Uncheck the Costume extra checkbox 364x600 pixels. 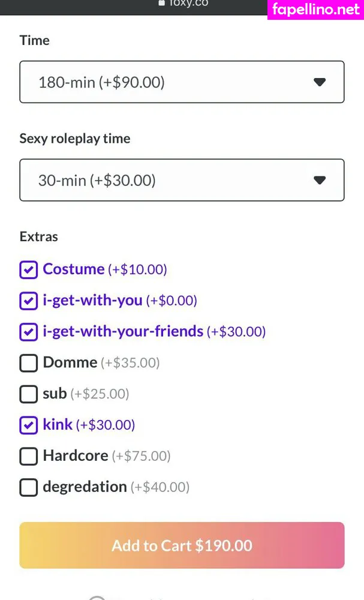pos(28,270)
